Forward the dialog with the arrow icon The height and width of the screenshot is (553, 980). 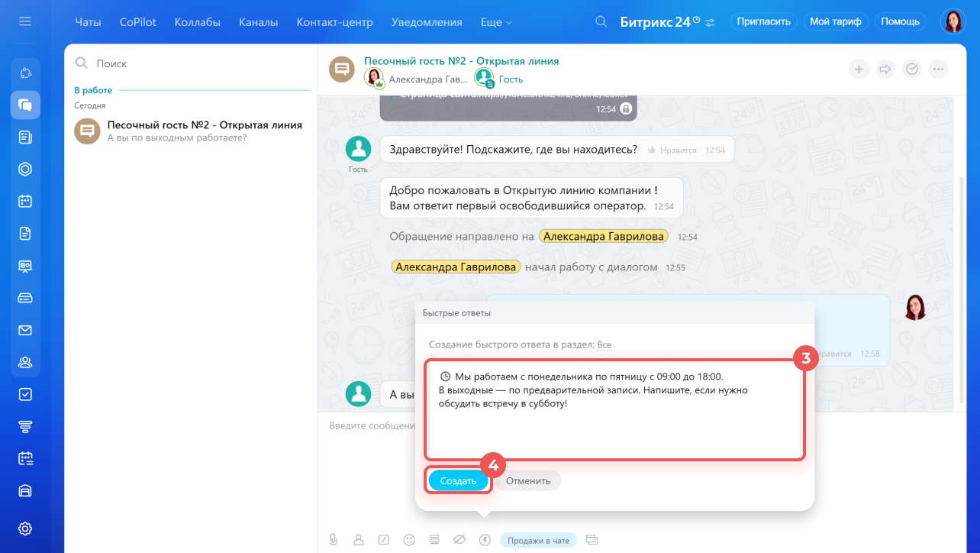tap(885, 70)
